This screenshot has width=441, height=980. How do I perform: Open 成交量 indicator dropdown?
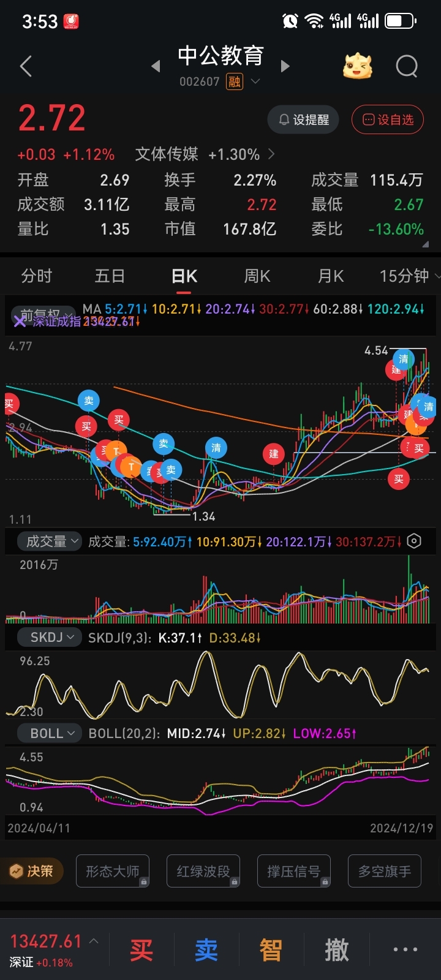pyautogui.click(x=49, y=541)
